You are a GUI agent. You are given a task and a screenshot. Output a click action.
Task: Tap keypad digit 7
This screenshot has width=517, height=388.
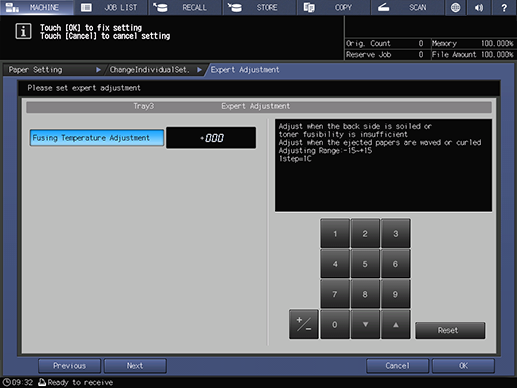pos(335,294)
